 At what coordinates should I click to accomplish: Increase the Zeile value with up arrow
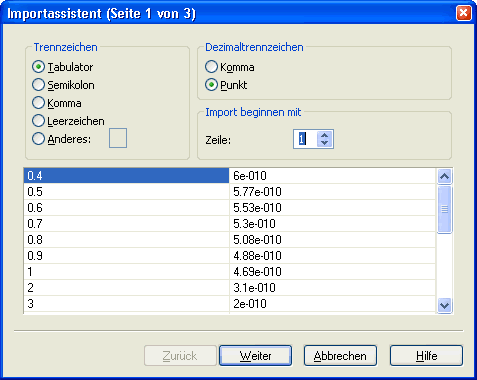325,135
